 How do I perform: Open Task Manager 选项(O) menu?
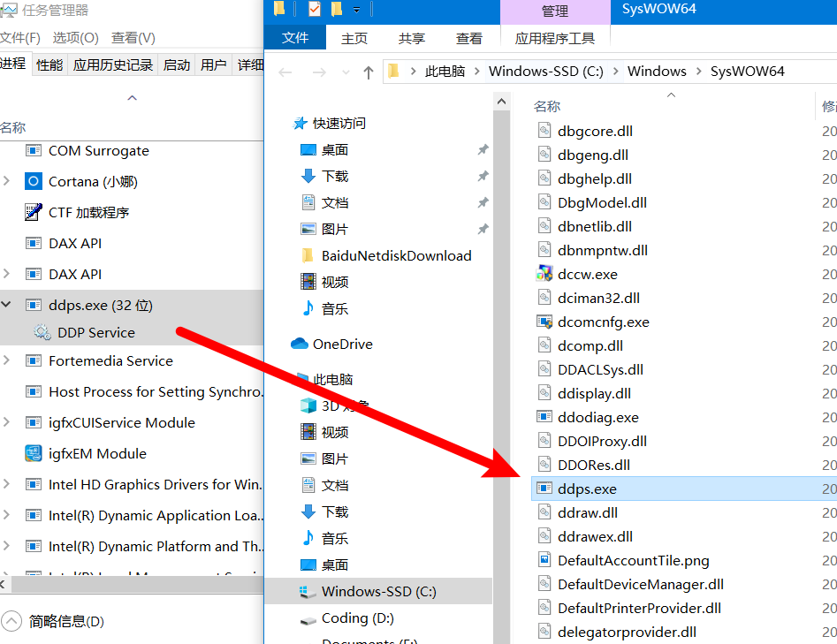point(76,38)
